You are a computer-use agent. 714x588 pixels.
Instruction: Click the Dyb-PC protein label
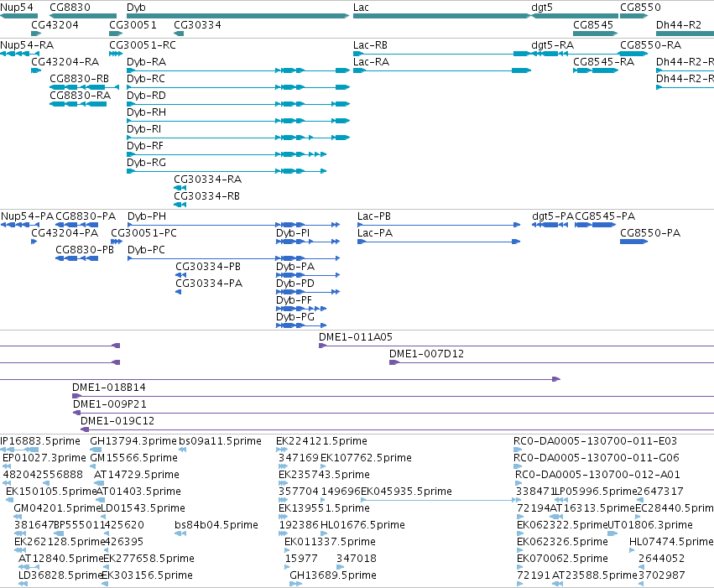(x=146, y=250)
